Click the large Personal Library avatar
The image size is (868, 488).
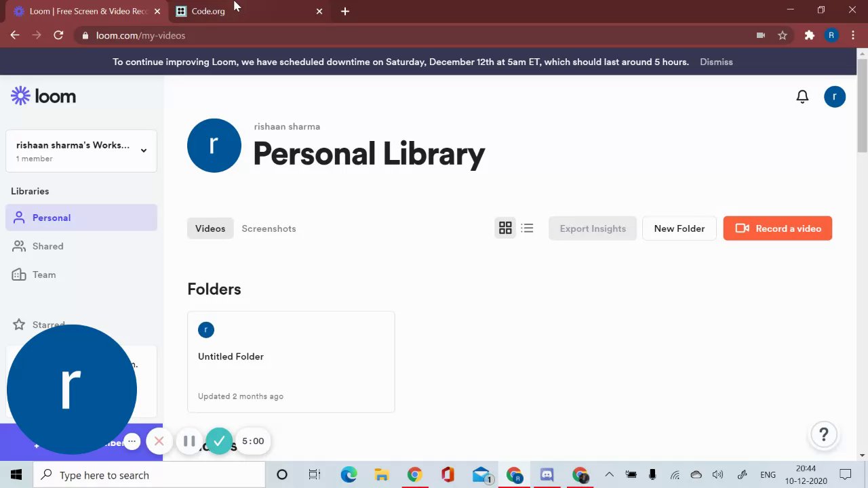click(x=214, y=146)
